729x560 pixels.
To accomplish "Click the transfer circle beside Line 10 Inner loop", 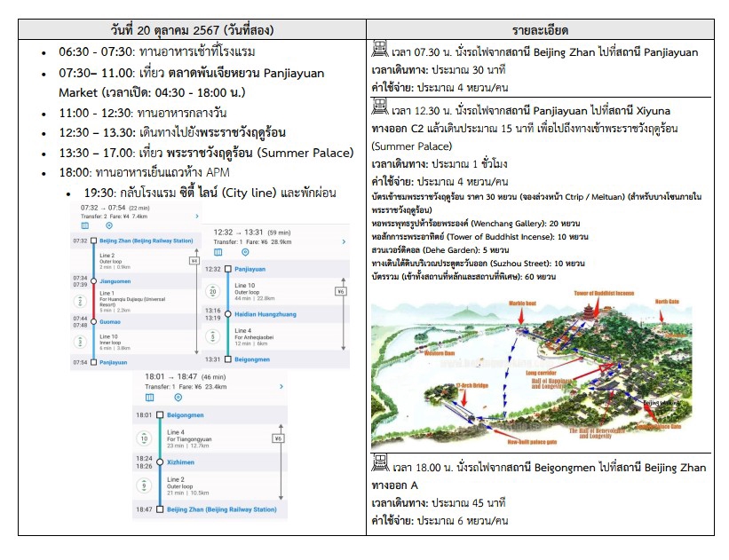I will click(x=80, y=342).
